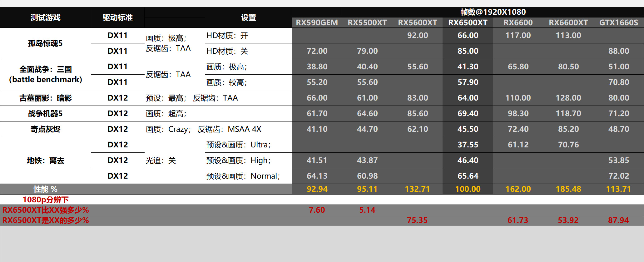644x262 pixels.
Task: Select the RX6600XT column header
Action: click(x=568, y=22)
